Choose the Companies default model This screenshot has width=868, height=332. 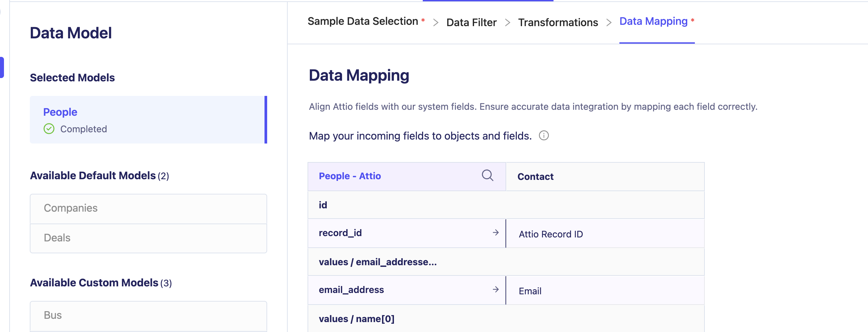coord(148,208)
